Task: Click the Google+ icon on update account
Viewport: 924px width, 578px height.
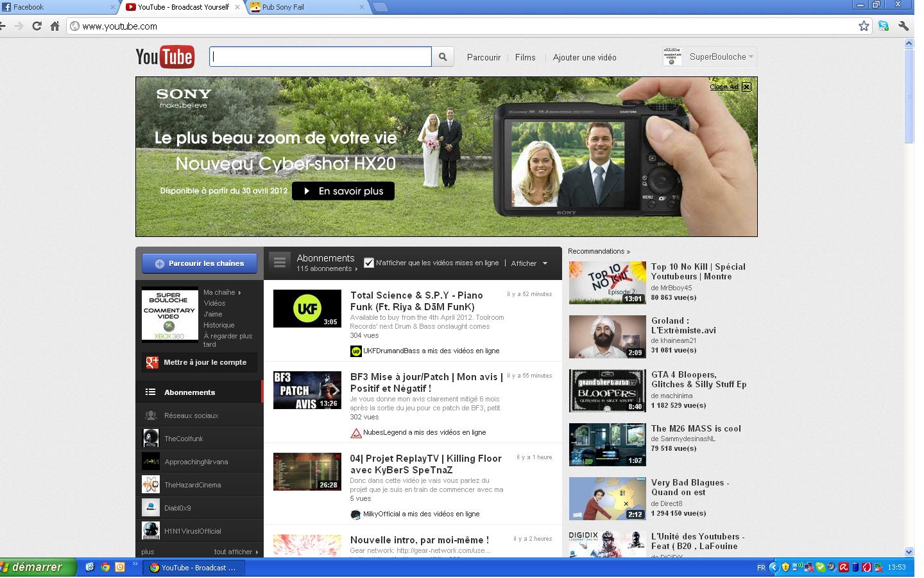Action: click(x=152, y=362)
